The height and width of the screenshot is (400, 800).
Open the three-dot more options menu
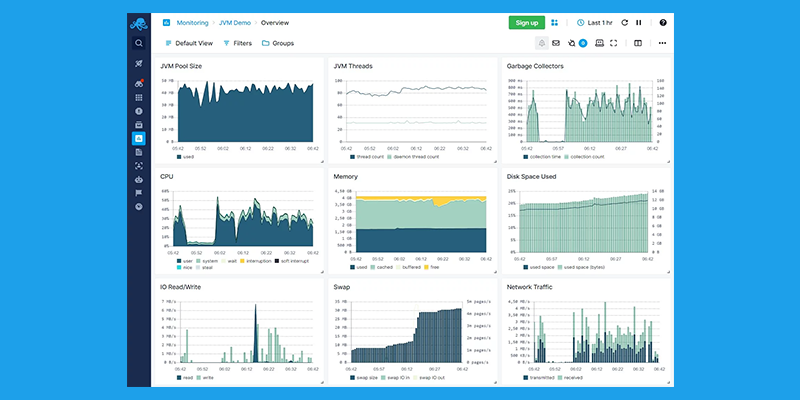(x=662, y=43)
